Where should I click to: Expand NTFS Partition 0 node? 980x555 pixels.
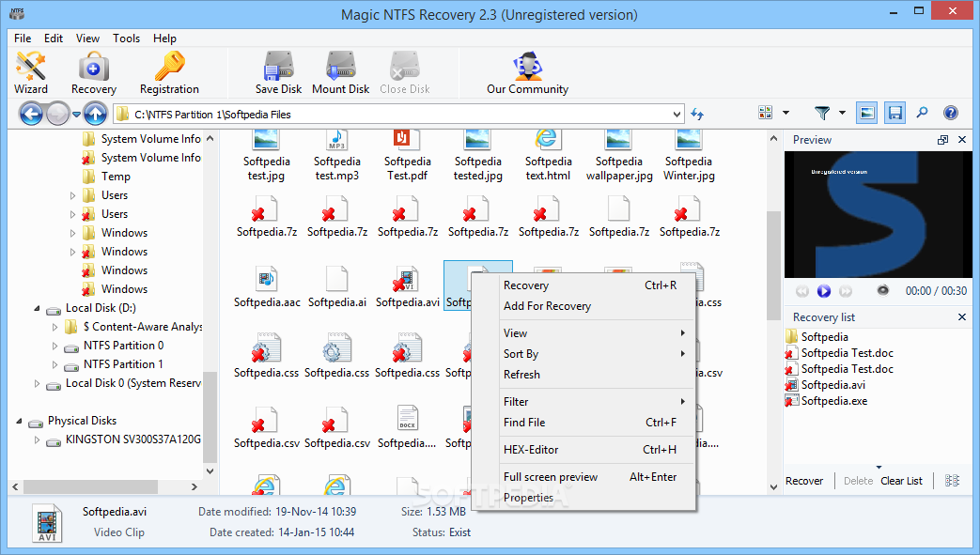pos(55,346)
